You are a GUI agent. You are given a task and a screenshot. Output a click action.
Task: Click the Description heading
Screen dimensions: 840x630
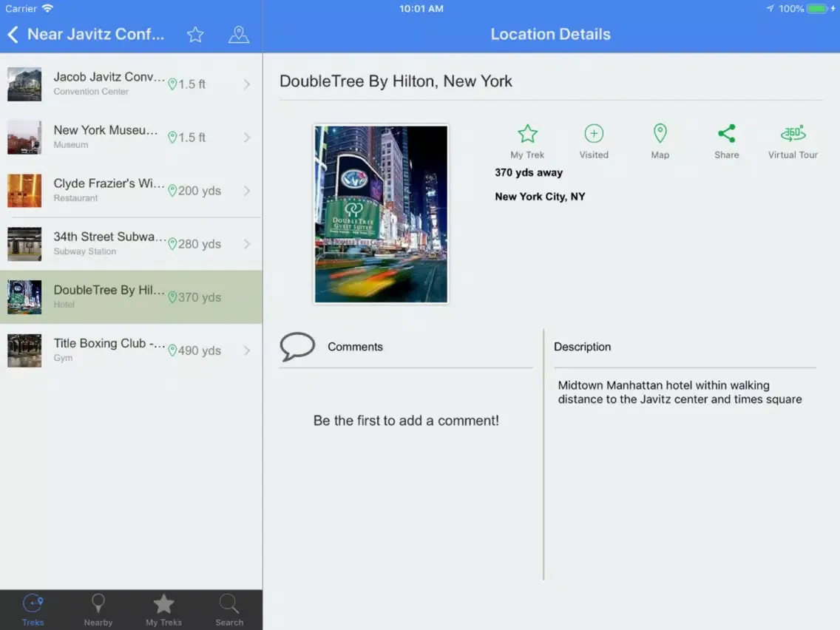point(583,347)
